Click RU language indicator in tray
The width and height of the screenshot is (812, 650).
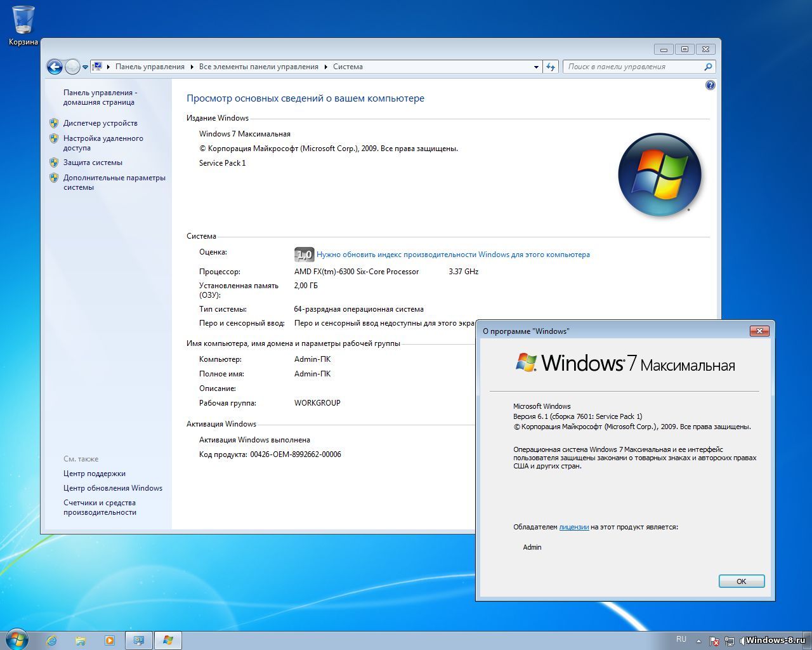[681, 640]
